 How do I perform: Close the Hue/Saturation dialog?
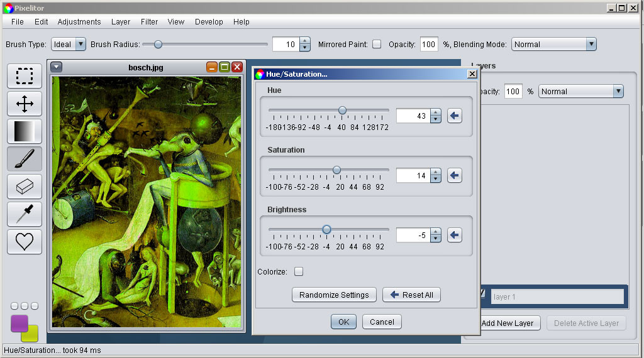[x=472, y=74]
